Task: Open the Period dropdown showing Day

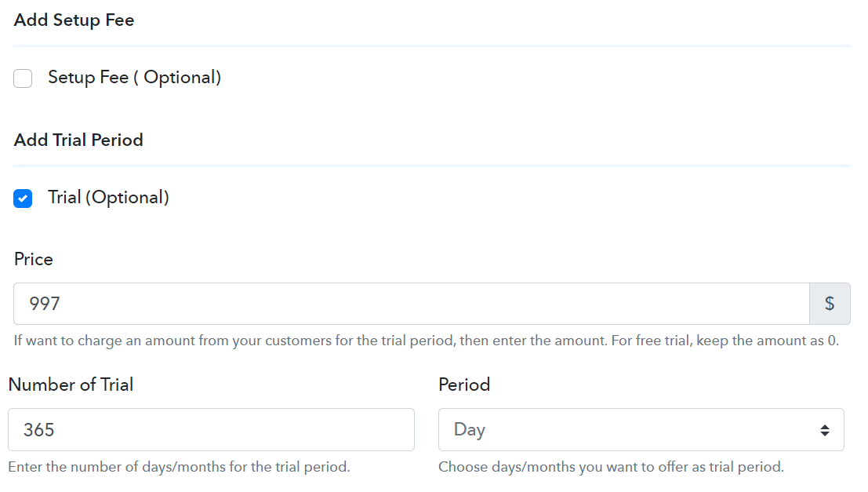Action: pos(641,430)
